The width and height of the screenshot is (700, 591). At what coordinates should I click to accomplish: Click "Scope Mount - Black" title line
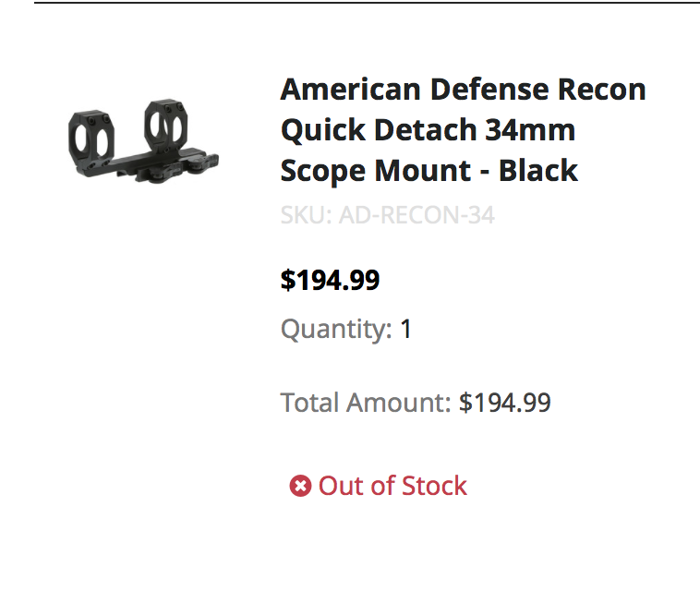tap(428, 171)
